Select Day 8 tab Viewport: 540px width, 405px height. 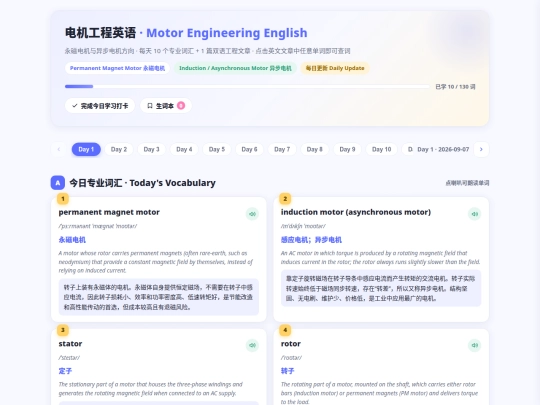[315, 149]
